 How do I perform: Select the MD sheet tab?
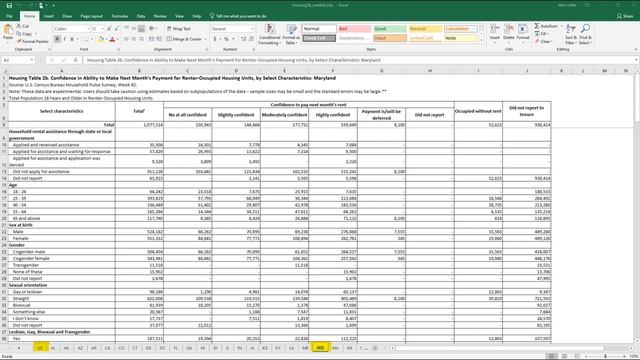tap(320, 348)
